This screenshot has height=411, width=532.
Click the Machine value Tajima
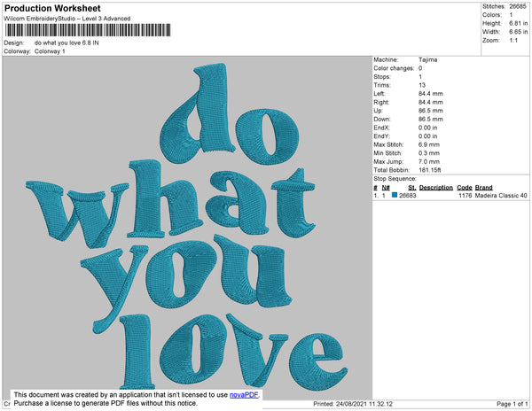[x=427, y=60]
